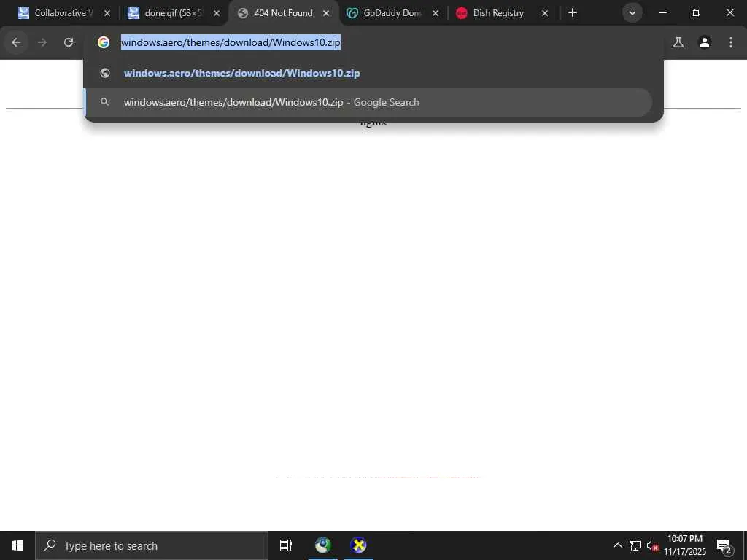Viewport: 747px width, 560px height.
Task: Open the GoDaddy Domain tab
Action: (x=392, y=13)
